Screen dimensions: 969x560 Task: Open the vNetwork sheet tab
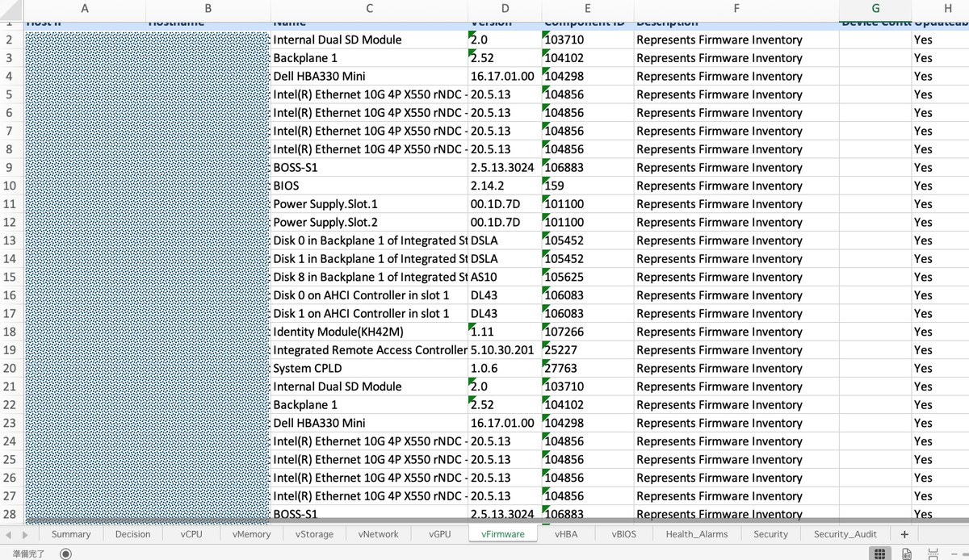click(378, 534)
